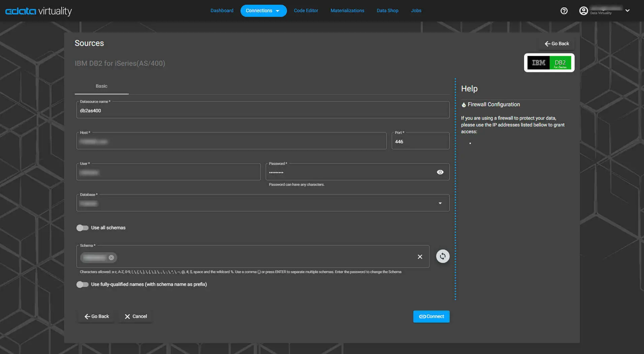Click the help question mark icon

564,11
